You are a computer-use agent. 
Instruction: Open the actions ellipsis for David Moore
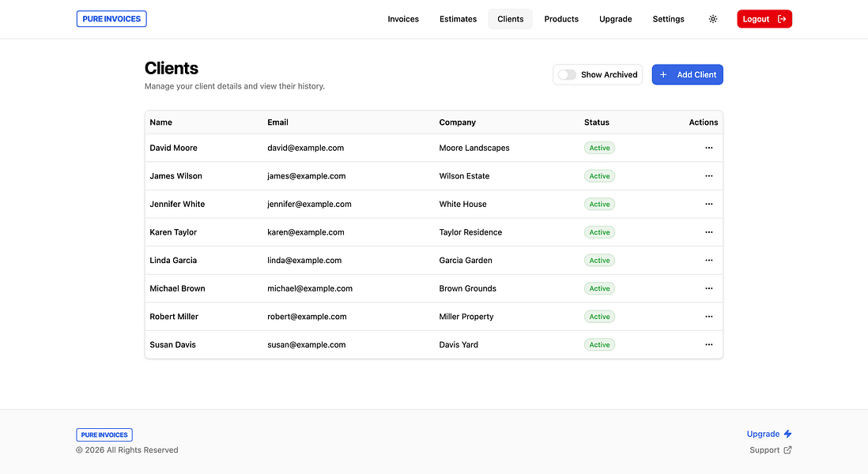708,148
